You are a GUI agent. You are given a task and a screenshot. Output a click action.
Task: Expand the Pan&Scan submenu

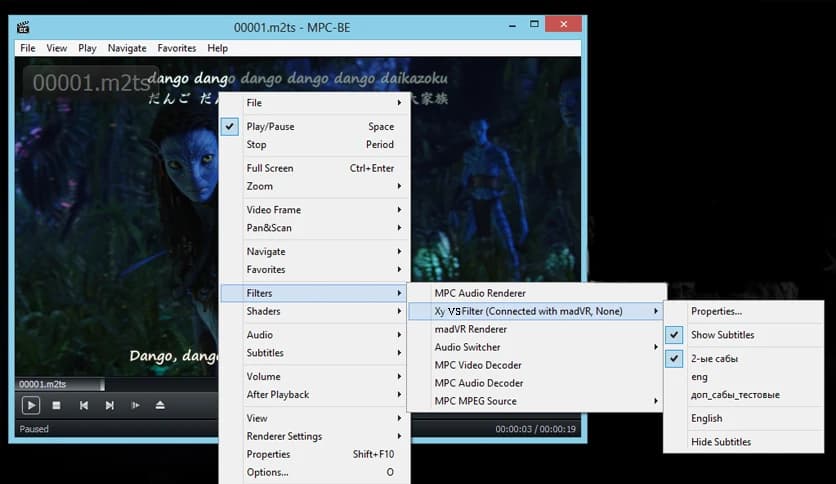pos(315,228)
